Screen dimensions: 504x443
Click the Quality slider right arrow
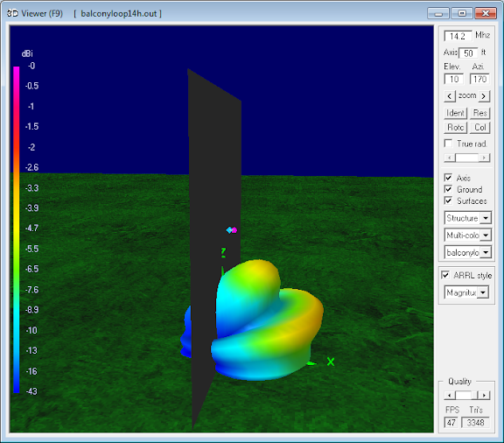click(485, 395)
